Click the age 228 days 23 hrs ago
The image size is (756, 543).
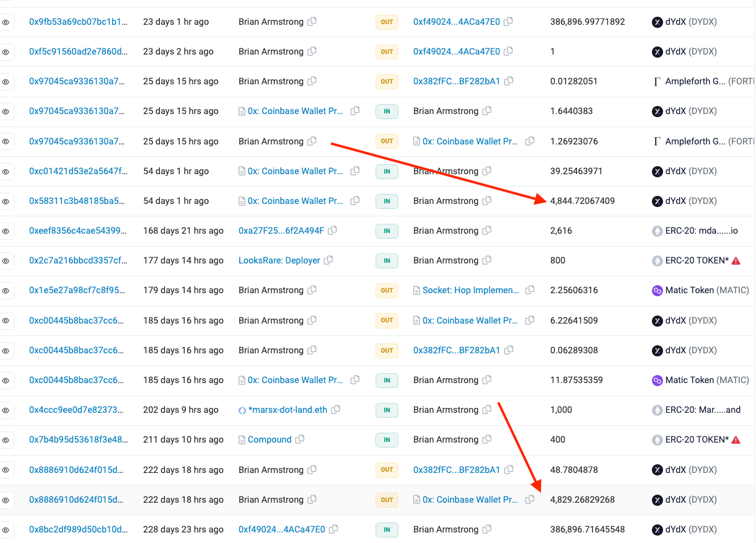pos(183,529)
